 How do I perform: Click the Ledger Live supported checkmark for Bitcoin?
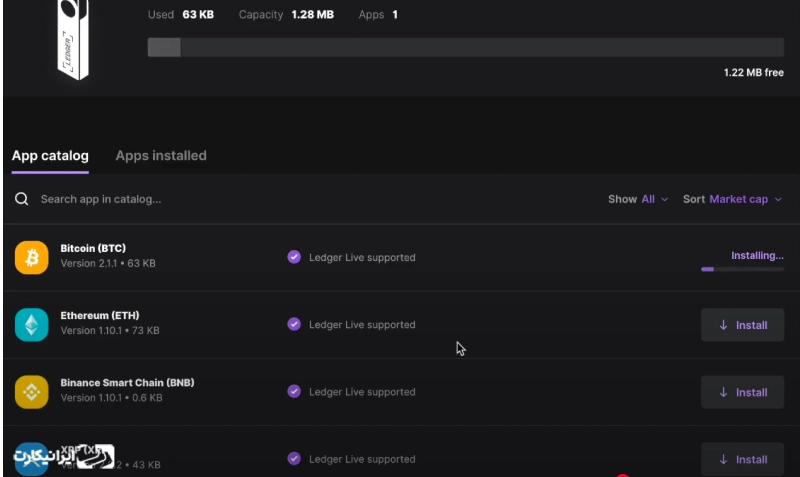294,257
